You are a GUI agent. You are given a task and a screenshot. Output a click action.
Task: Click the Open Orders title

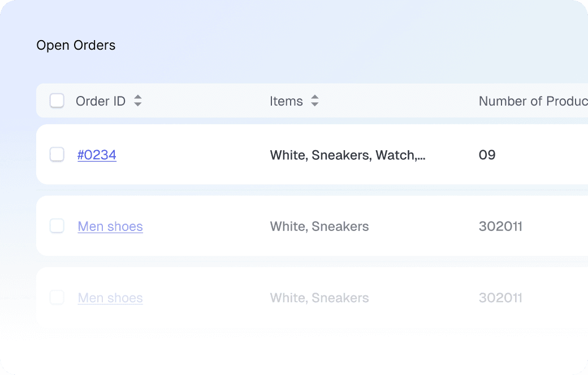pos(76,45)
